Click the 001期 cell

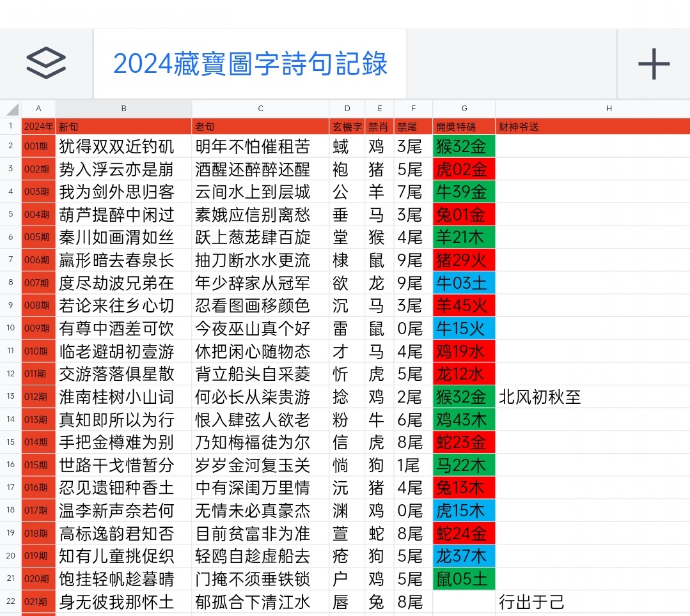point(38,146)
